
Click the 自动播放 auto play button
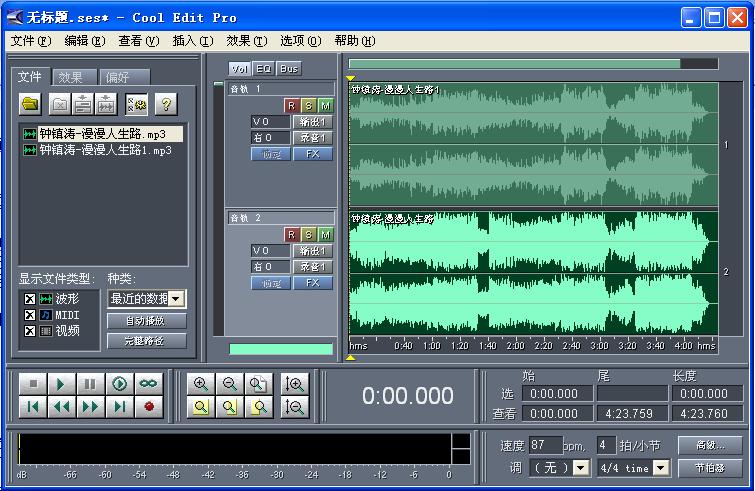coord(146,321)
